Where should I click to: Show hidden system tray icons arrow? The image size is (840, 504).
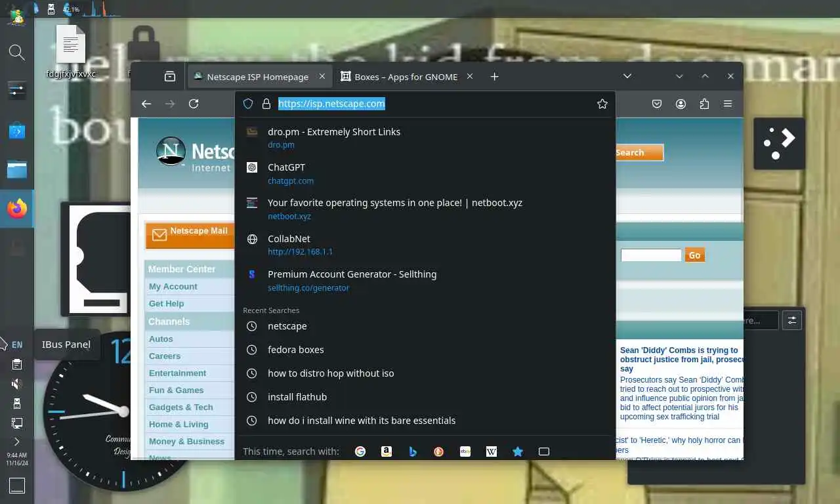point(17,442)
